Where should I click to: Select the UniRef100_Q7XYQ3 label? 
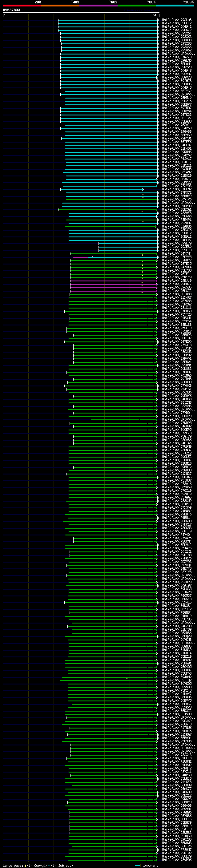coord(177,186)
